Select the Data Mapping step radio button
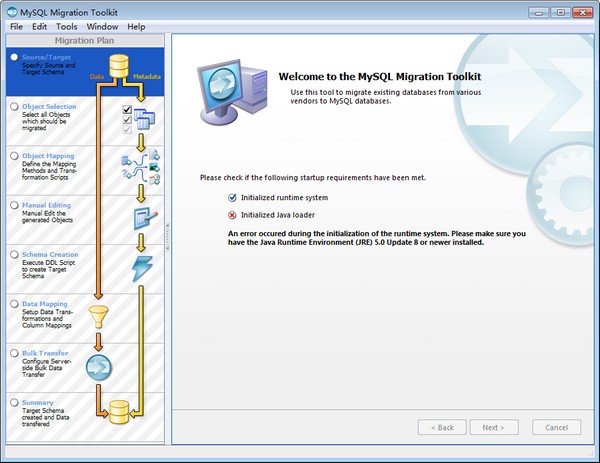The image size is (600, 463). pos(14,304)
